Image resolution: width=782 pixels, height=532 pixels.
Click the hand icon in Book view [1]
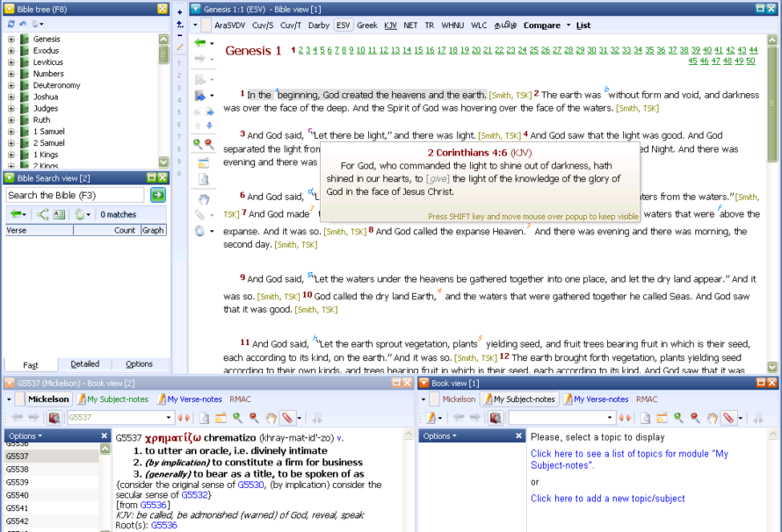712,418
